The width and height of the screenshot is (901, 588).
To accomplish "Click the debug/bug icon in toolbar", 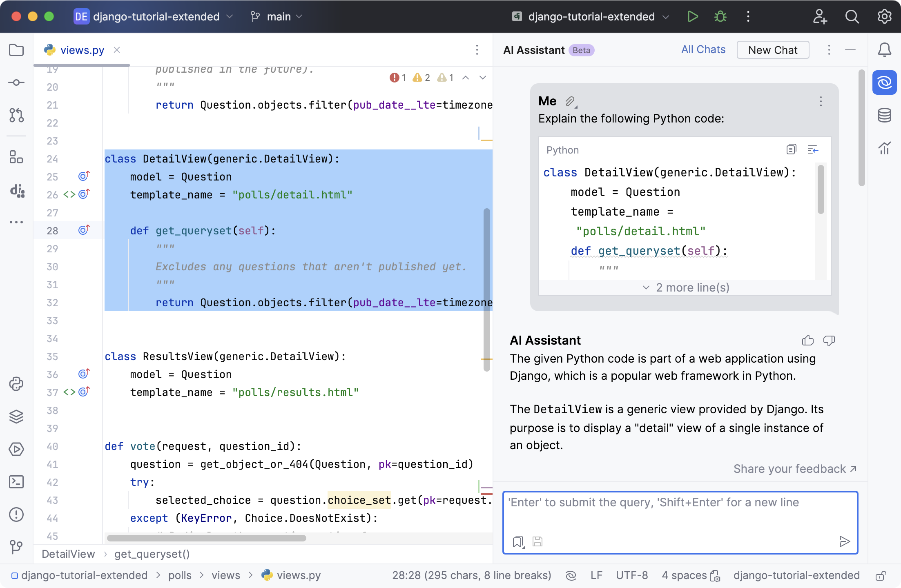I will (x=721, y=16).
